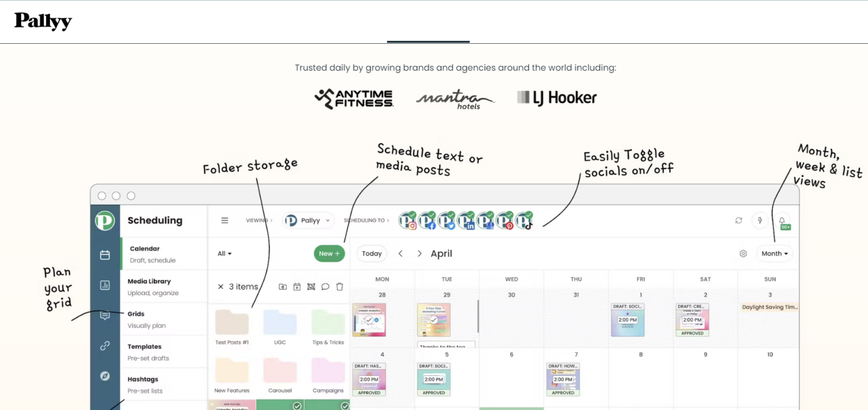
Task: Click calendar date 9
Action: pyautogui.click(x=705, y=355)
